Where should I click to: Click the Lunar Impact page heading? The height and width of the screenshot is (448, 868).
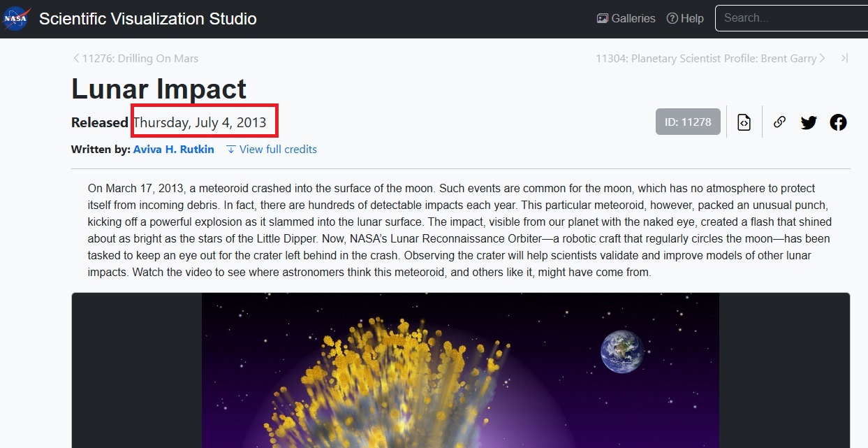159,89
